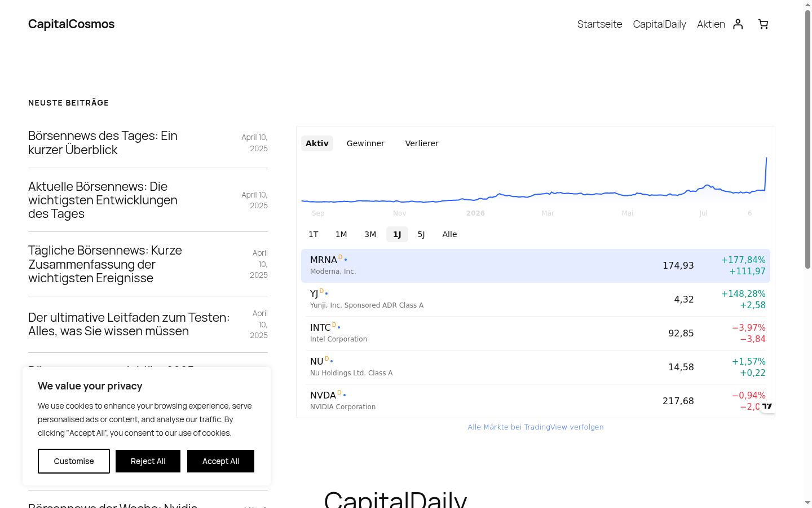Open the user account icon

738,24
